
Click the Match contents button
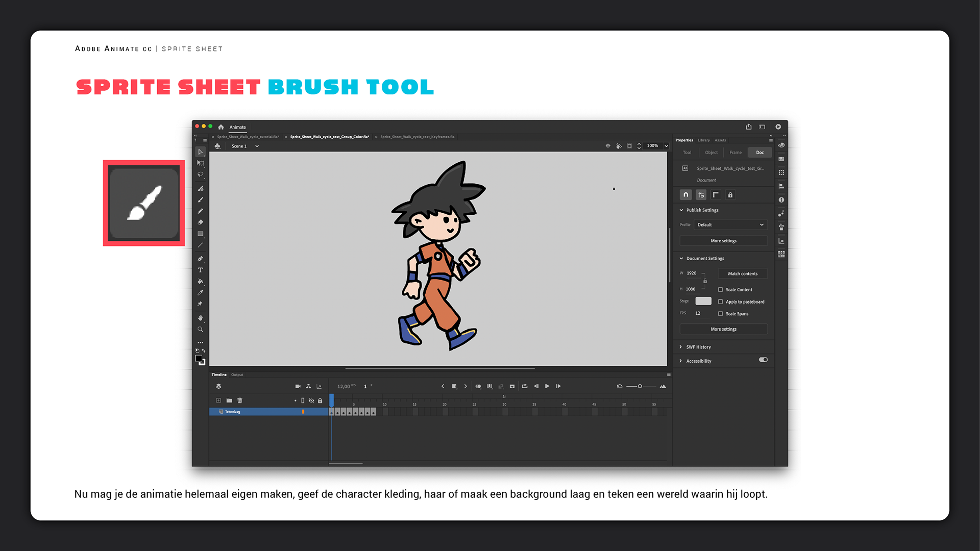743,273
